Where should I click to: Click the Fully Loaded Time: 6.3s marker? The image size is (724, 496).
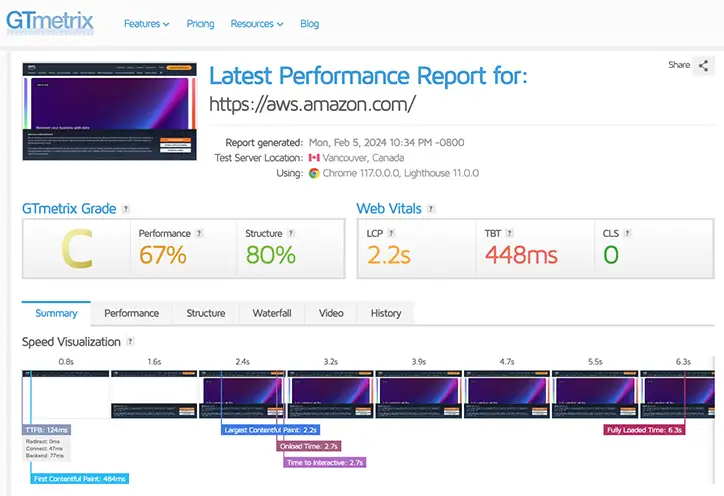[644, 430]
